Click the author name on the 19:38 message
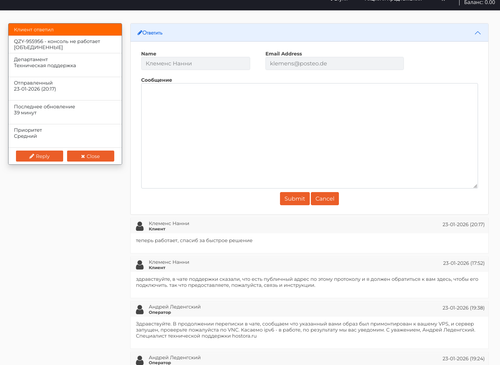This screenshot has width=500, height=365. [x=175, y=307]
